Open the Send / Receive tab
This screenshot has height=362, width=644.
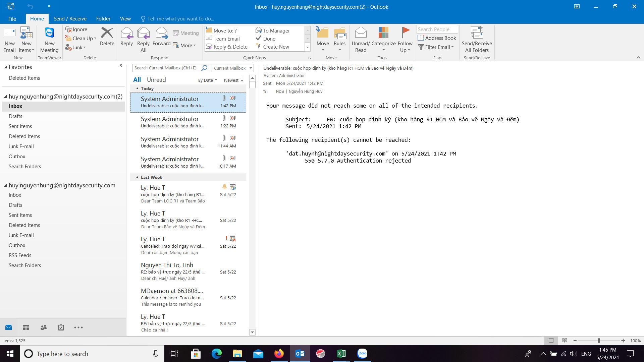[70, 19]
